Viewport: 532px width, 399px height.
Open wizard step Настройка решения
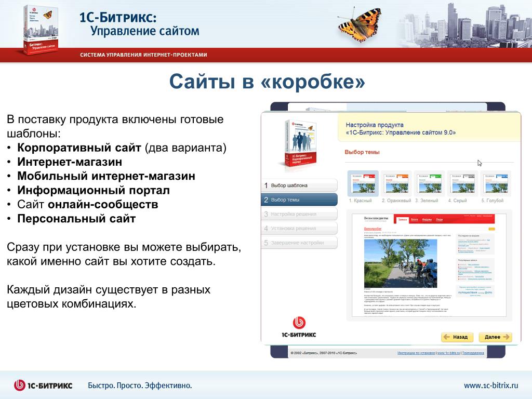pos(299,214)
